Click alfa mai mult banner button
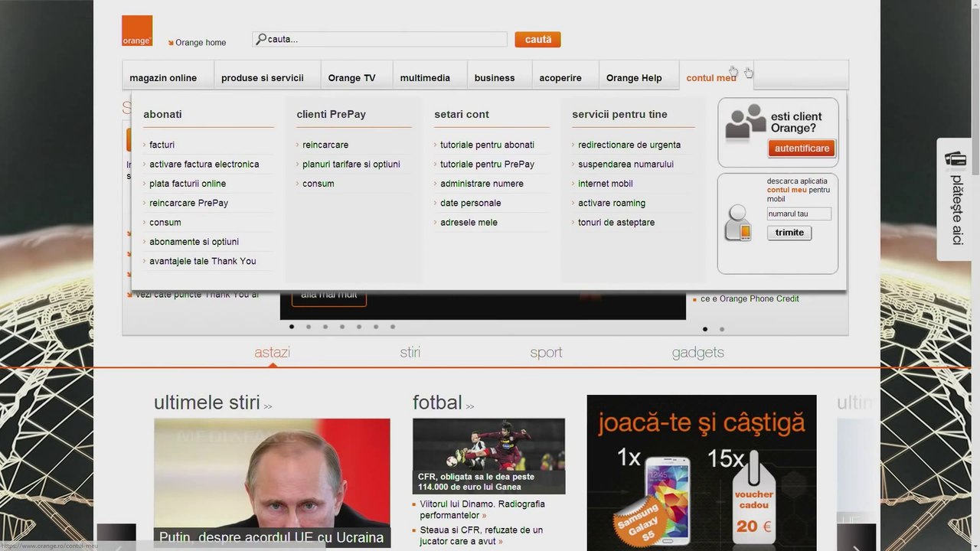The image size is (980, 551). (x=329, y=295)
